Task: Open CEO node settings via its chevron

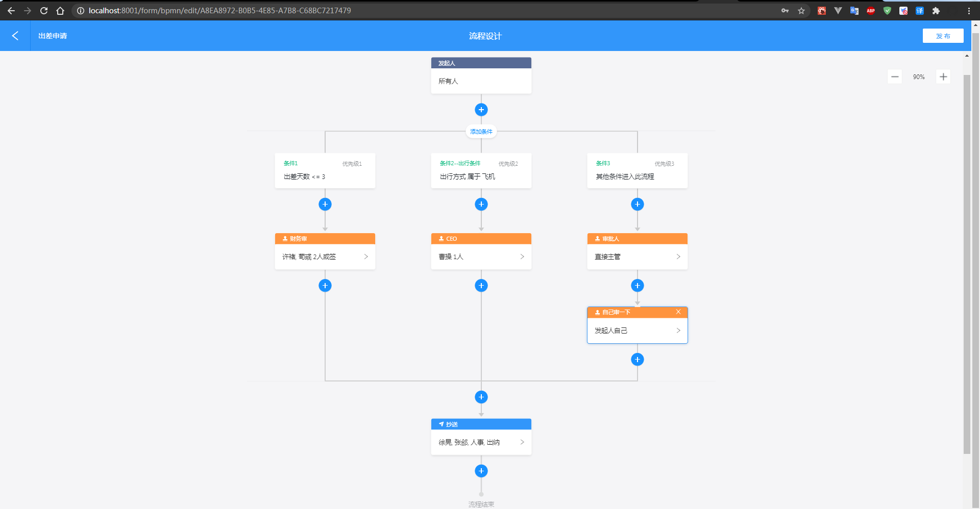Action: click(522, 257)
